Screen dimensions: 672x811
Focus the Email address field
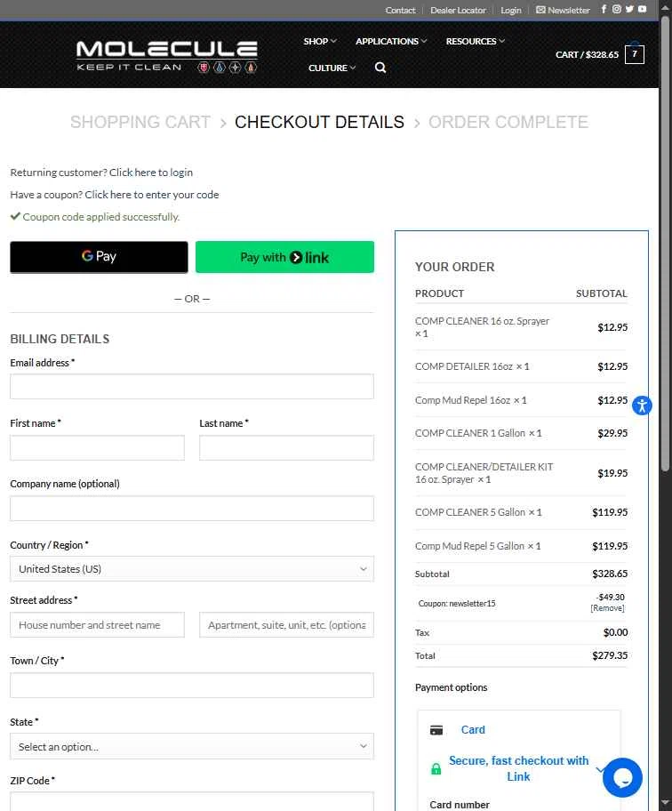pyautogui.click(x=192, y=386)
